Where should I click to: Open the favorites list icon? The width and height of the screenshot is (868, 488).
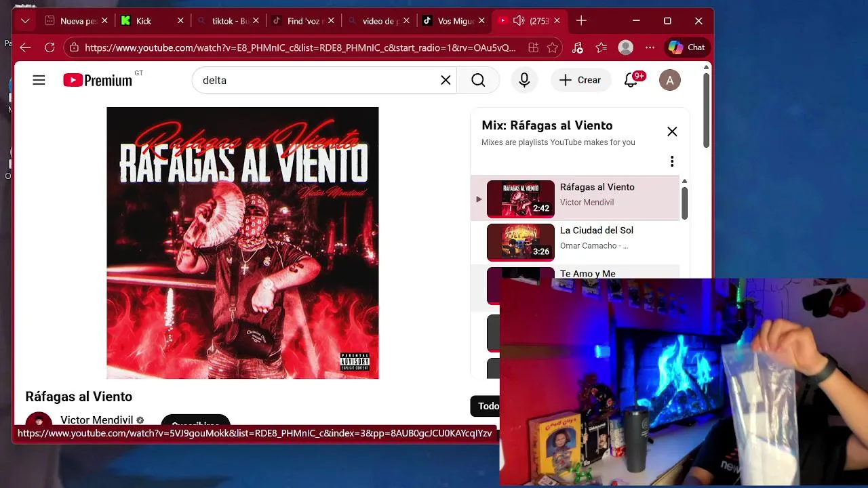click(601, 47)
